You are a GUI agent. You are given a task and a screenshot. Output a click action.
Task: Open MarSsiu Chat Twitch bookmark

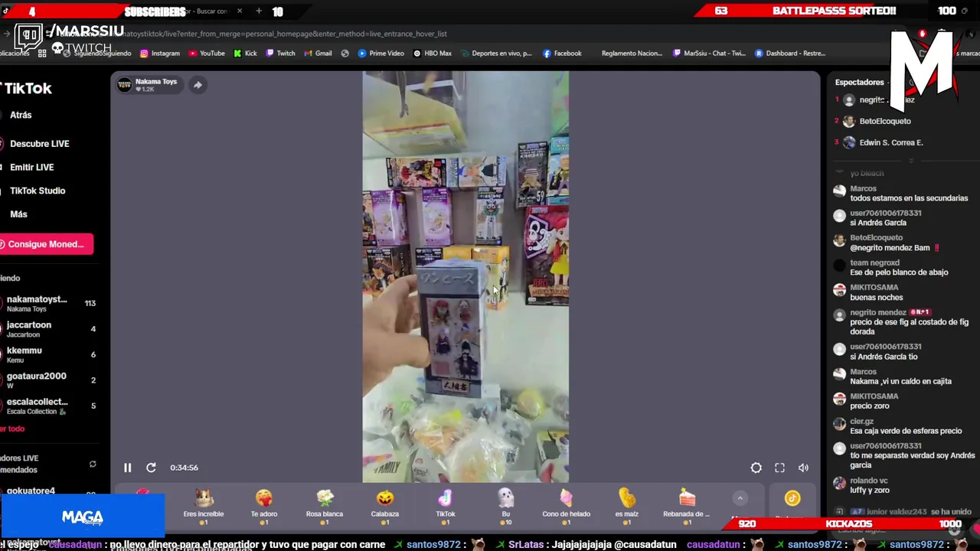click(709, 54)
